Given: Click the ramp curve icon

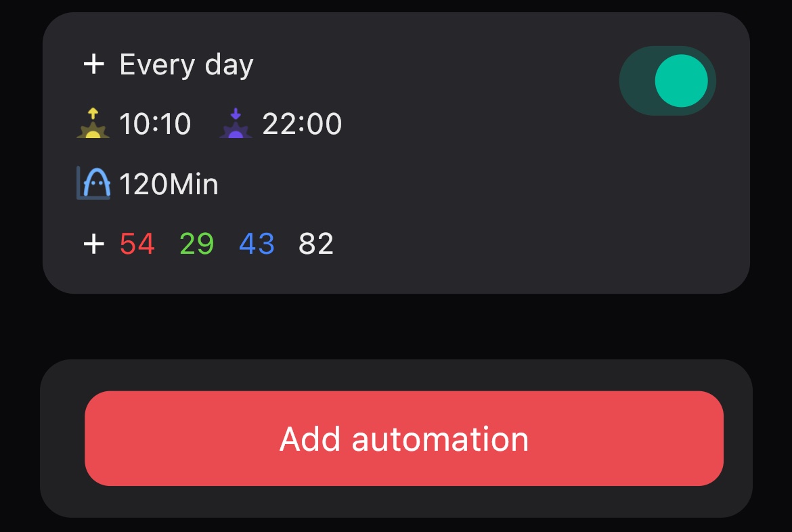Looking at the screenshot, I should (93, 183).
